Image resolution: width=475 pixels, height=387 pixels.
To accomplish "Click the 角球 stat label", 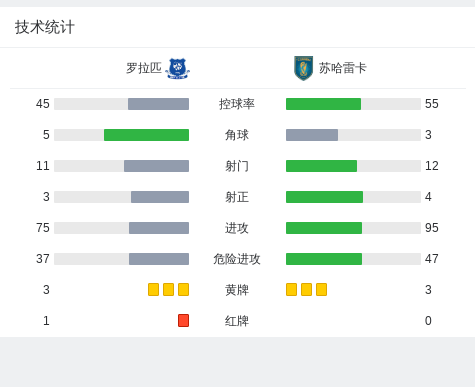I will click(237, 135).
